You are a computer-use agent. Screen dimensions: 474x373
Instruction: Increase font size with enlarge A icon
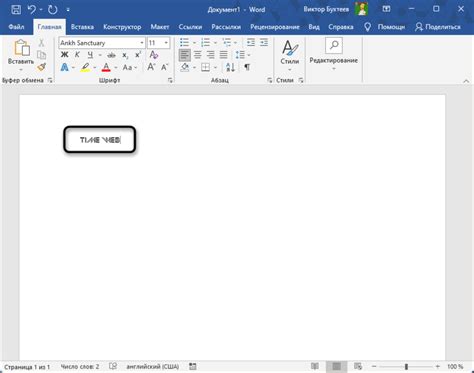click(x=151, y=67)
